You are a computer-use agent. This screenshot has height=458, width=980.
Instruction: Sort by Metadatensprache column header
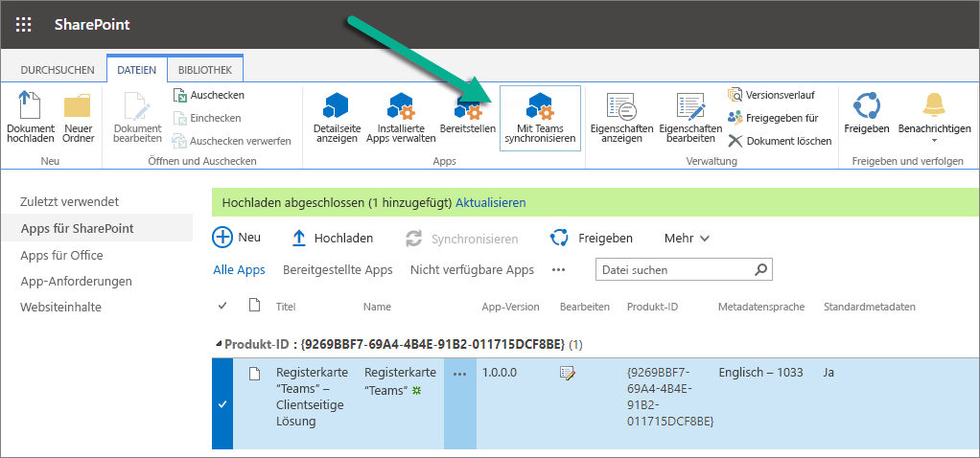point(761,307)
